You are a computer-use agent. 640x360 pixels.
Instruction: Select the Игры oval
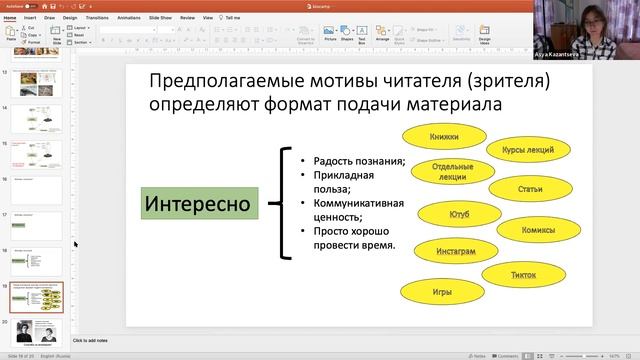tap(442, 292)
